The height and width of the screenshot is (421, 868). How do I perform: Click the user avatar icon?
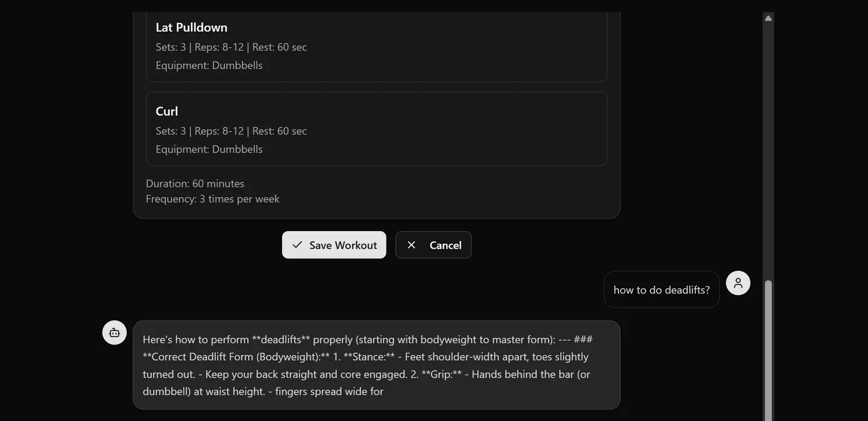pos(738,283)
